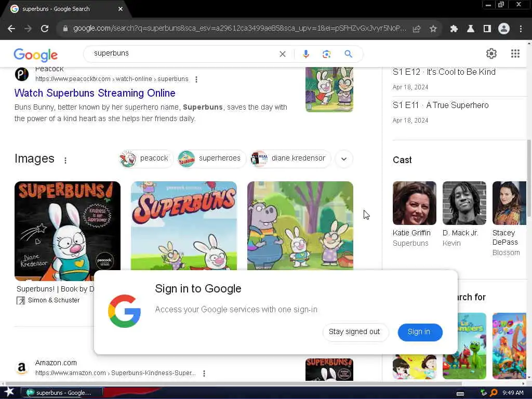
Task: Open the Superbuns logo title image
Action: tap(184, 225)
